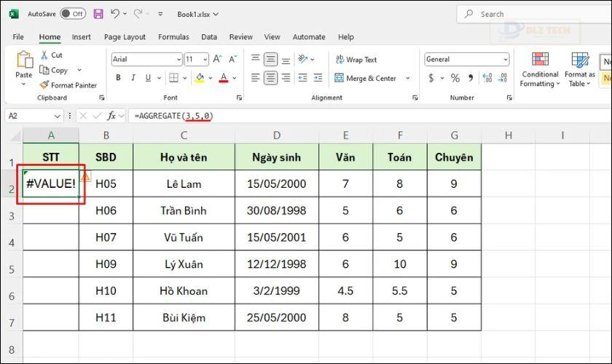Click Decrease Font Size icon
The height and width of the screenshot is (364, 612).
click(233, 59)
